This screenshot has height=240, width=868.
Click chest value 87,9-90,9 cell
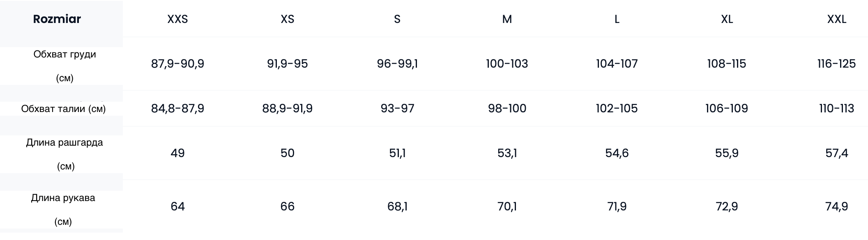(177, 64)
